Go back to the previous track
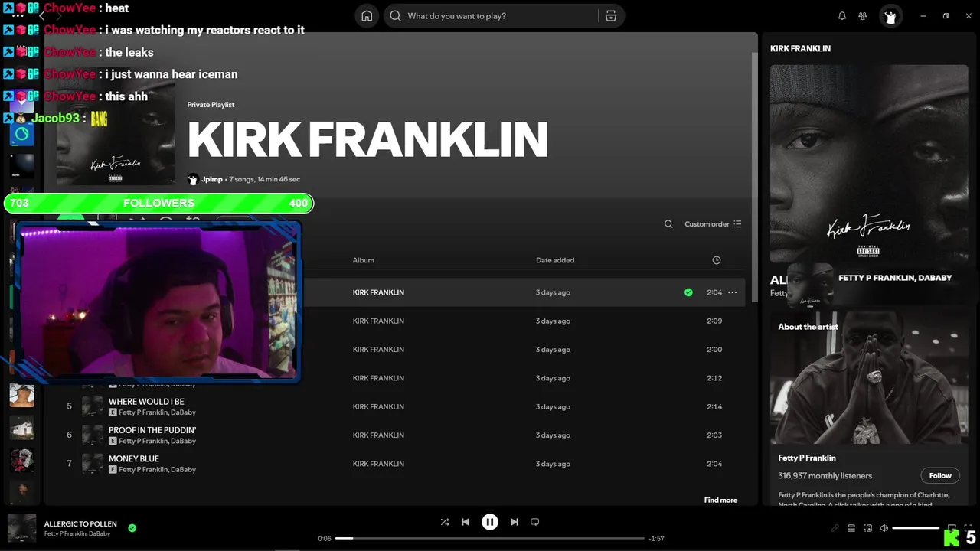Screen dimensions: 980x551 [465, 522]
